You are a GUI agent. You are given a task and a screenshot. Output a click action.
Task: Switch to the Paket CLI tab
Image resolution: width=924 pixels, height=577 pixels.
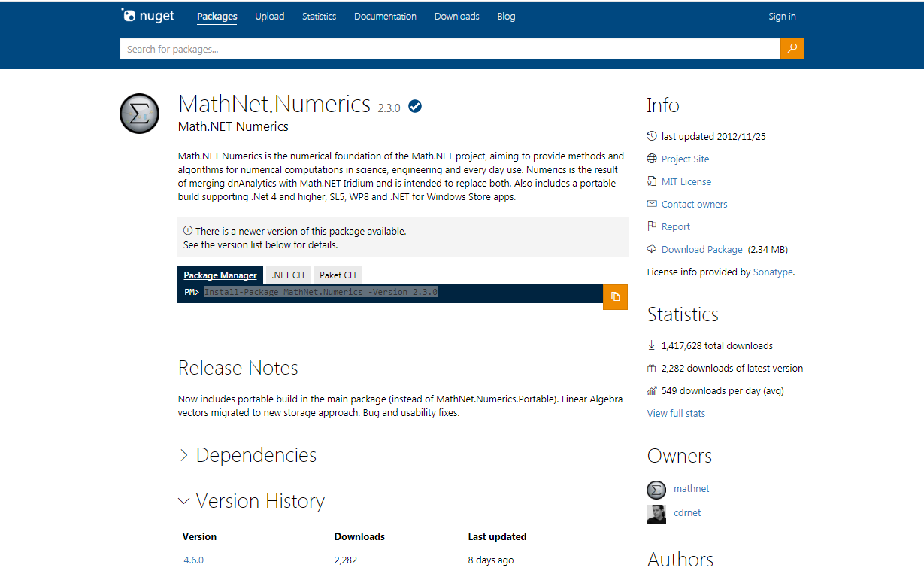tap(338, 275)
